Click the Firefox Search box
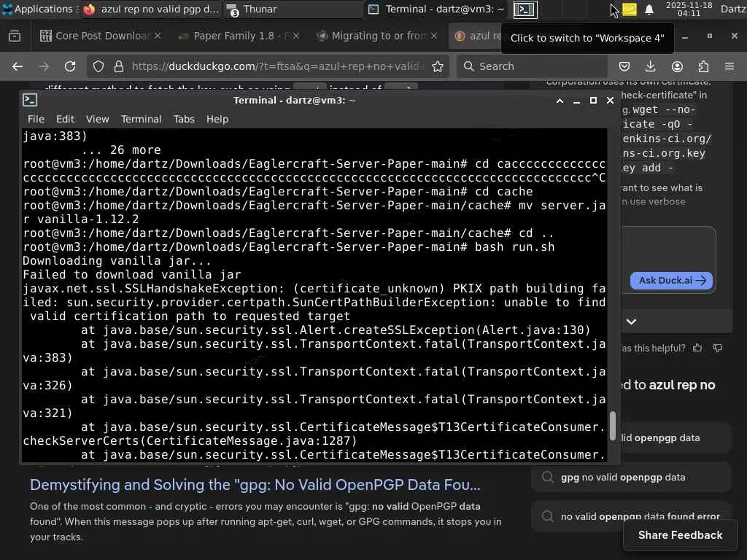Screen dimensions: 747x560 (x=533, y=66)
